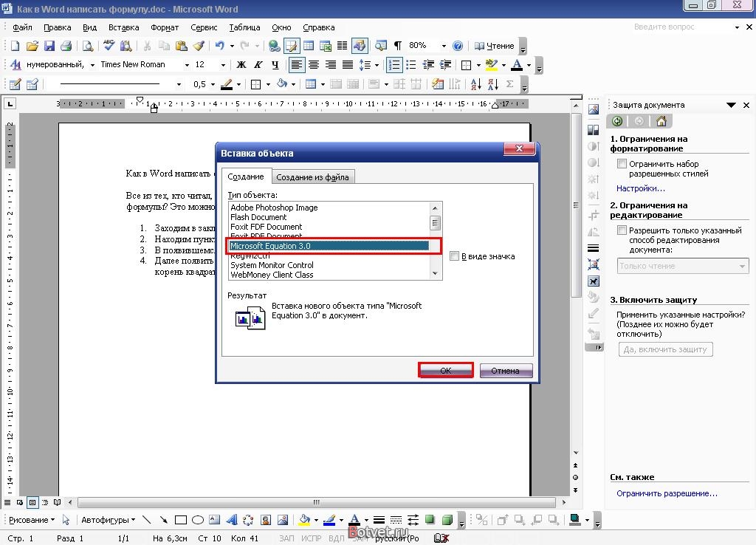Image resolution: width=756 pixels, height=545 pixels.
Task: Confirm dialog with the OK button
Action: pos(445,371)
